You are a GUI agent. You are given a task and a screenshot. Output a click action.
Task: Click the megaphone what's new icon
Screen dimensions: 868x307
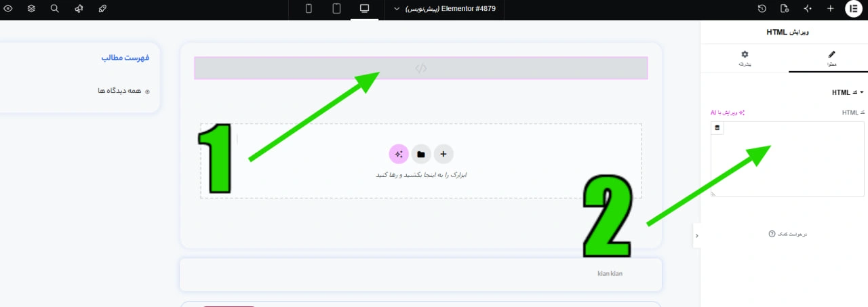pos(79,9)
